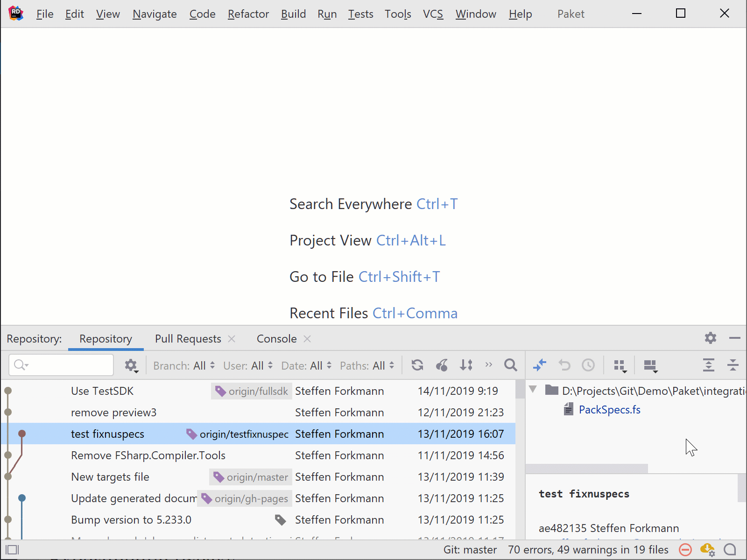The image size is (747, 560).
Task: Open the Branch filter dropdown
Action: click(184, 366)
